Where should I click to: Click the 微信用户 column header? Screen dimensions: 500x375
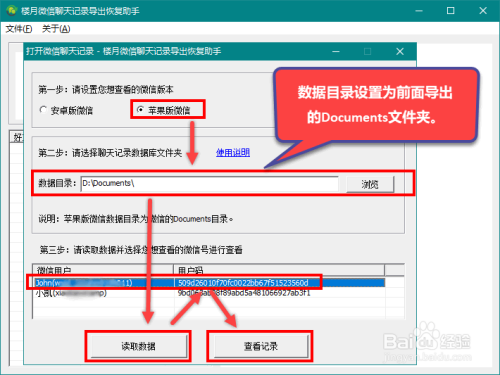(103, 270)
